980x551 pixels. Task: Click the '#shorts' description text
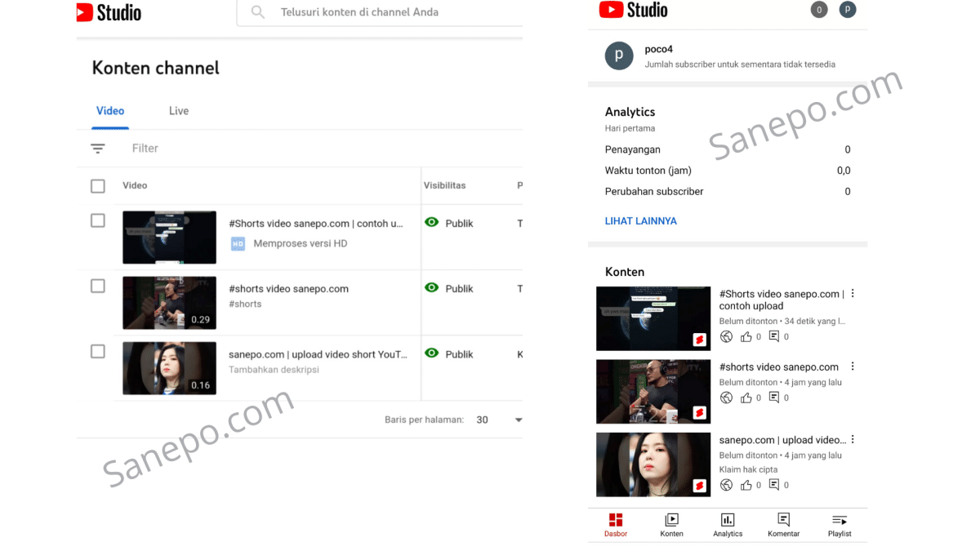tap(245, 304)
